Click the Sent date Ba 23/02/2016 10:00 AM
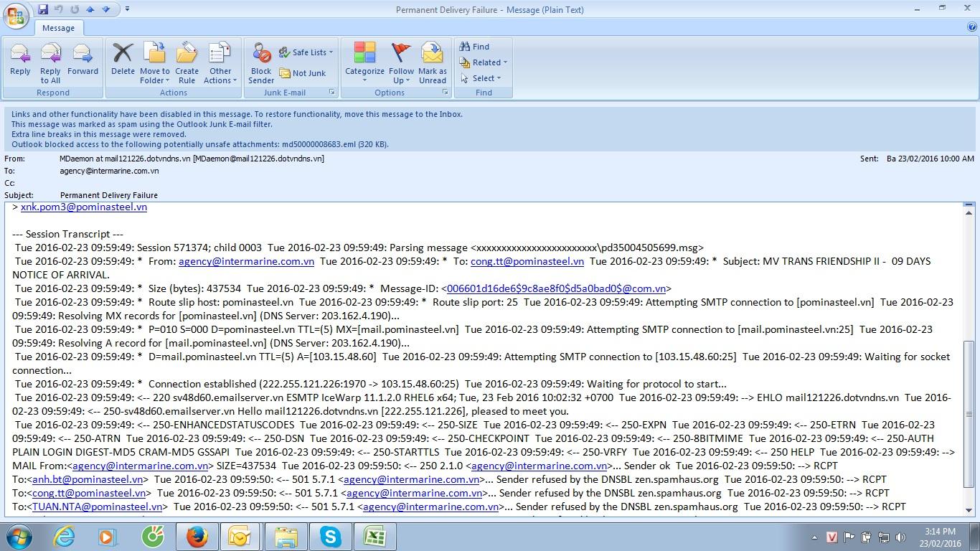Image resolution: width=980 pixels, height=551 pixels. click(x=930, y=159)
